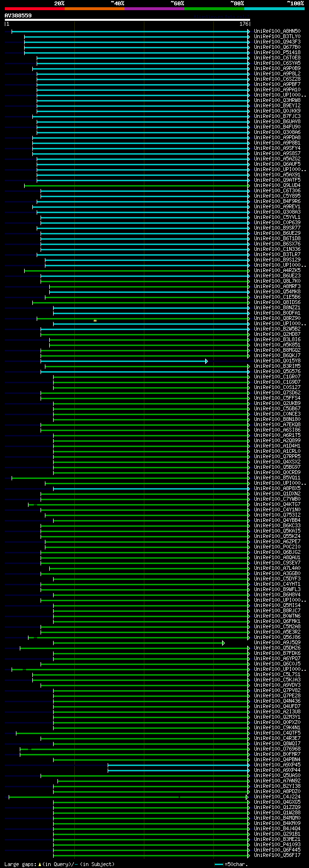309x868 pixels.
Task: Select hit label UniRef100_C0NCE3
Action: point(277,414)
